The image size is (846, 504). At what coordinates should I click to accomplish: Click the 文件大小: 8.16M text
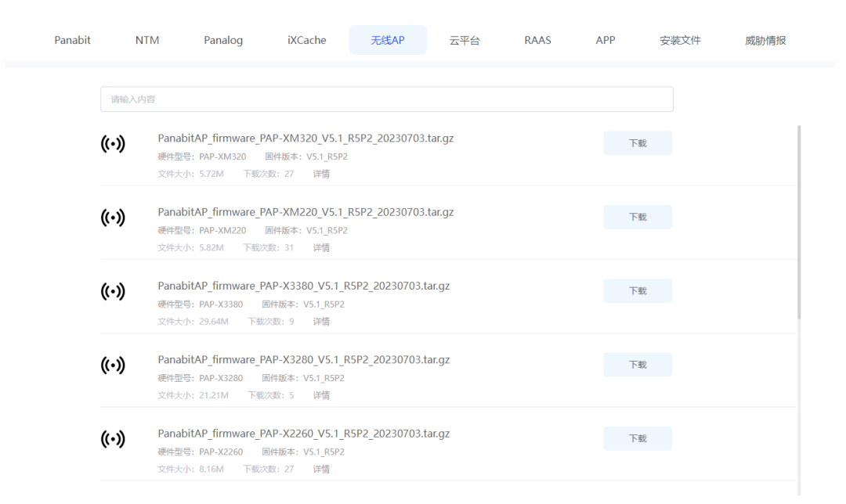190,470
